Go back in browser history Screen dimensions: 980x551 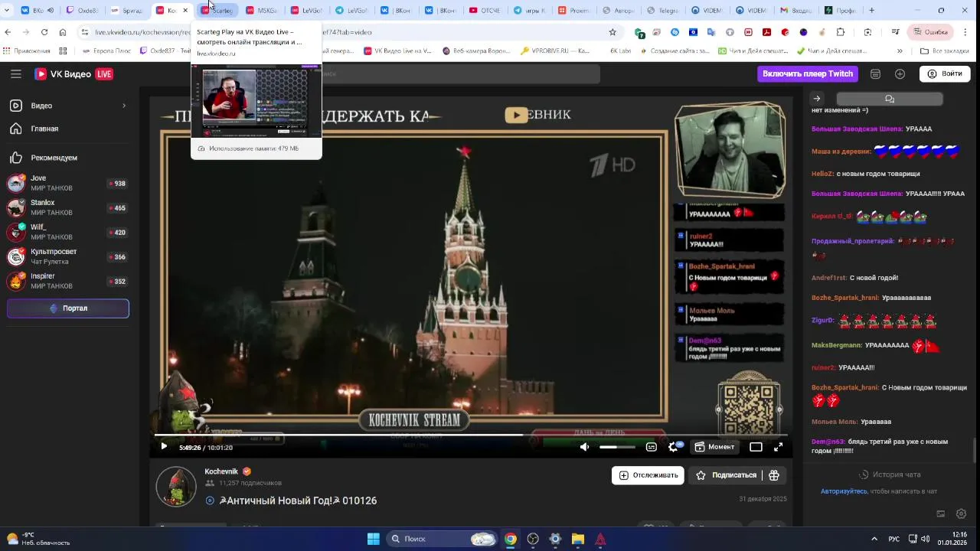8,32
